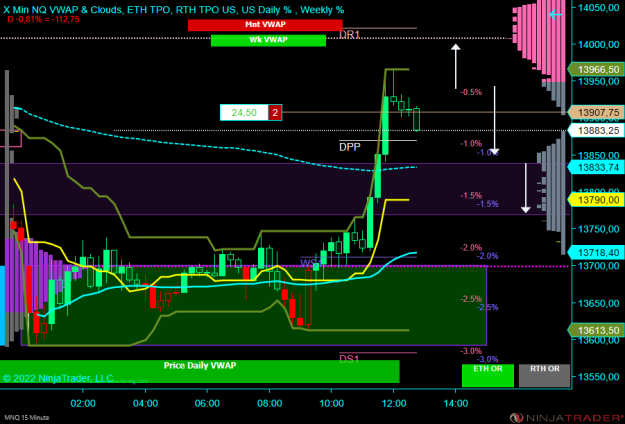Screen dimensions: 625x424
Task: Click the 13790,00 yellow price marker
Action: [x=598, y=198]
